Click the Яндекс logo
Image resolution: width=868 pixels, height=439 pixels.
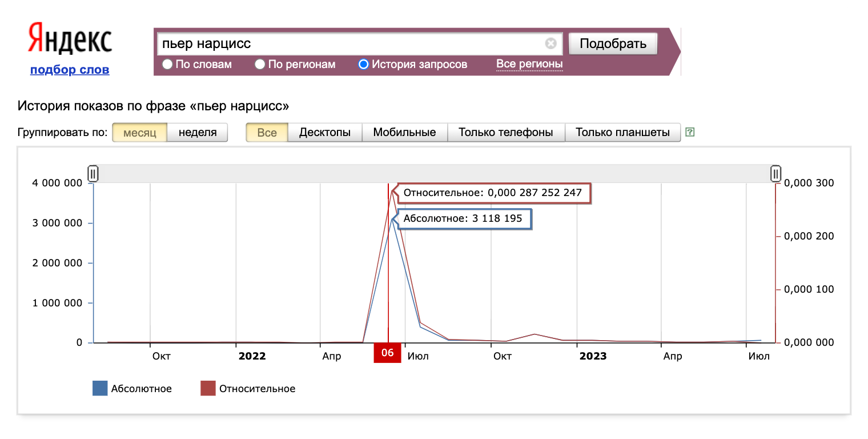click(x=70, y=40)
